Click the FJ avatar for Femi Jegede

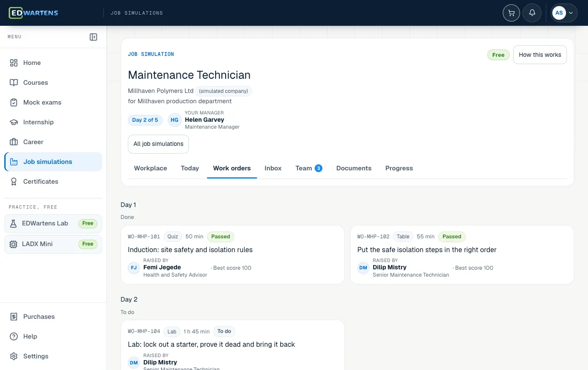point(134,268)
